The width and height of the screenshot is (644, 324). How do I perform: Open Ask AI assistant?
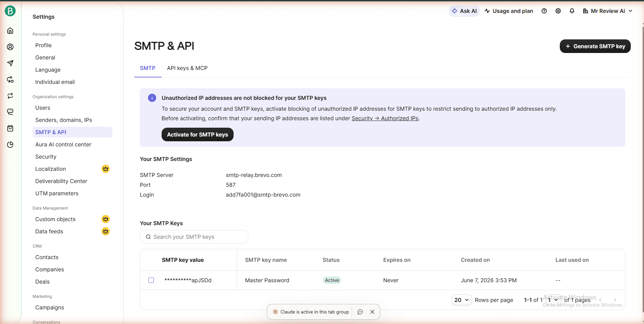tap(464, 11)
